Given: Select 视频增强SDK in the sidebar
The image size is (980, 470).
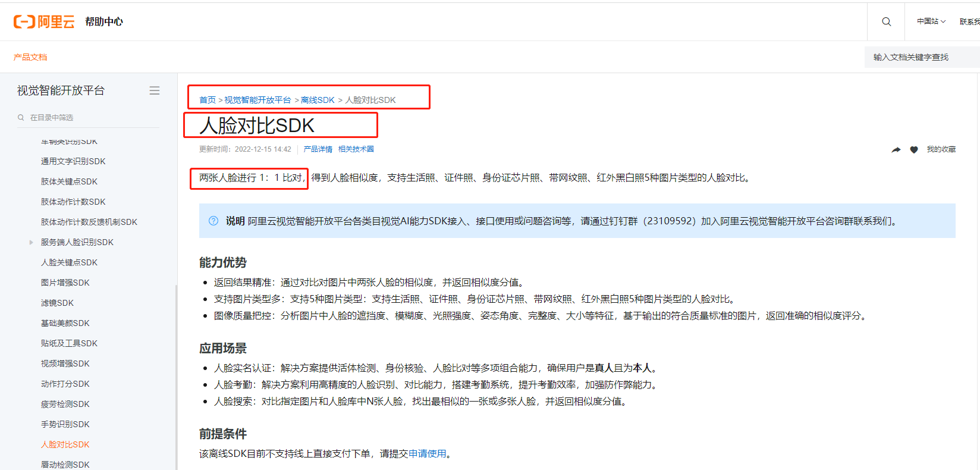Looking at the screenshot, I should [x=65, y=364].
